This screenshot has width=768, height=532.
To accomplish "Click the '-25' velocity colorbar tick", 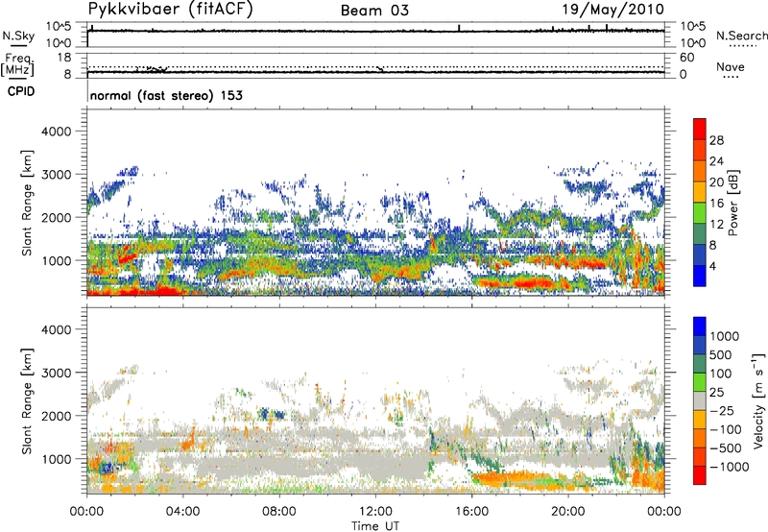I will (725, 411).
